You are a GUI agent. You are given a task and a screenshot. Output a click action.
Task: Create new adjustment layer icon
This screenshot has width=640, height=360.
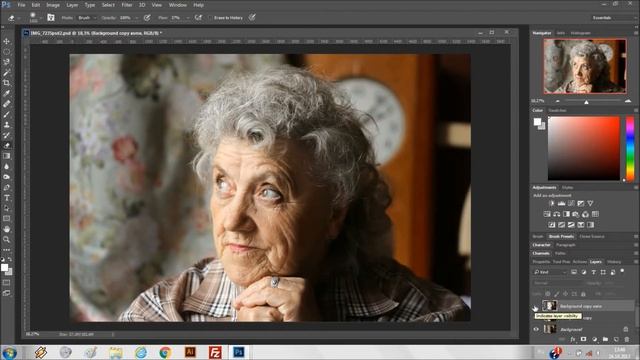pyautogui.click(x=594, y=339)
